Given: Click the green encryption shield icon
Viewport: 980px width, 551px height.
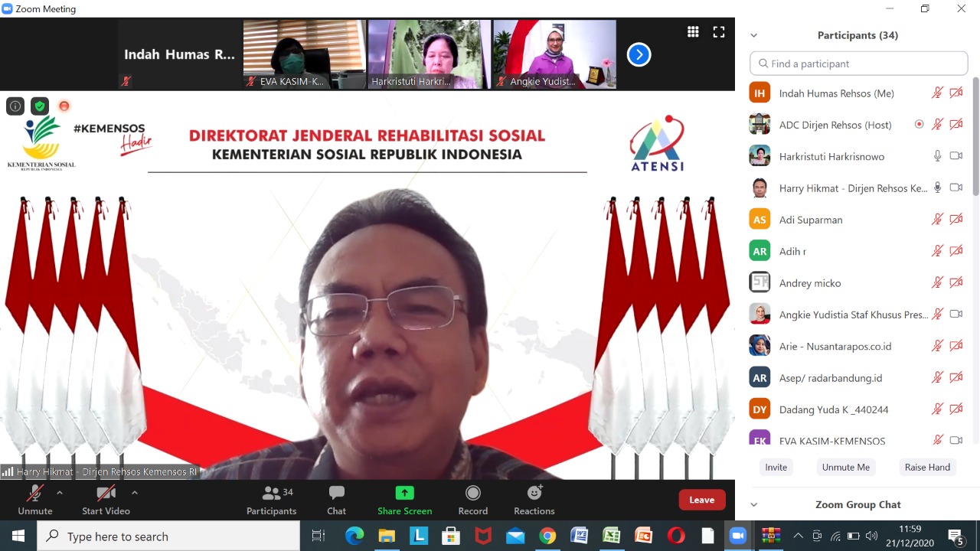Looking at the screenshot, I should (x=40, y=106).
